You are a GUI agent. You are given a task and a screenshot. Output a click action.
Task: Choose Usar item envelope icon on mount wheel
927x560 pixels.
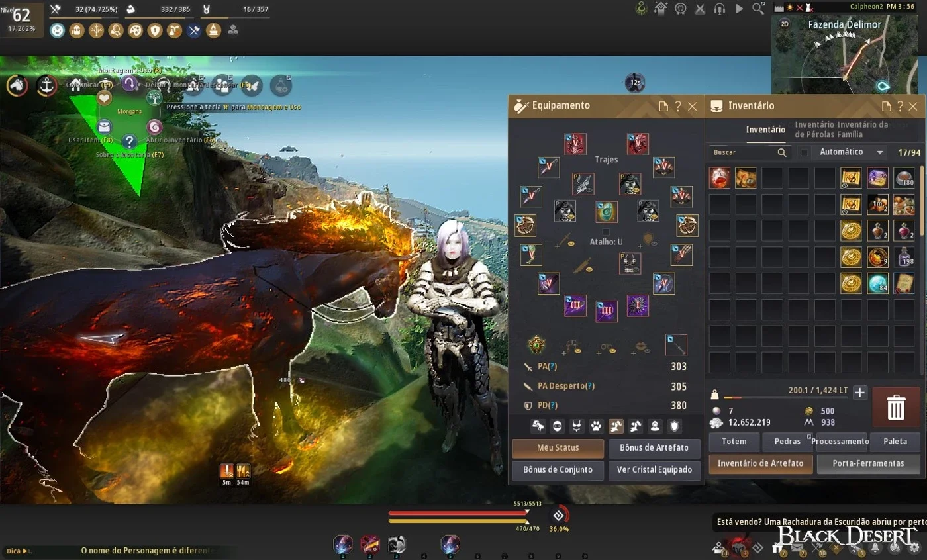105,126
